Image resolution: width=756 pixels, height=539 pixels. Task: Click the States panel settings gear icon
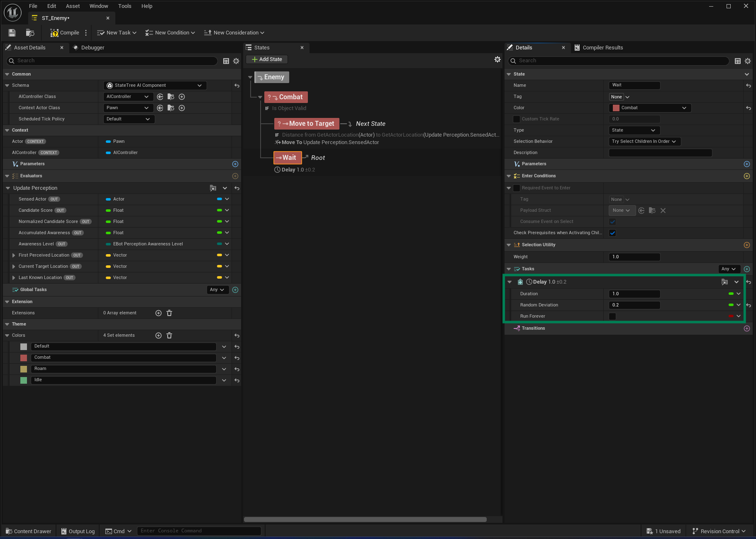(497, 60)
